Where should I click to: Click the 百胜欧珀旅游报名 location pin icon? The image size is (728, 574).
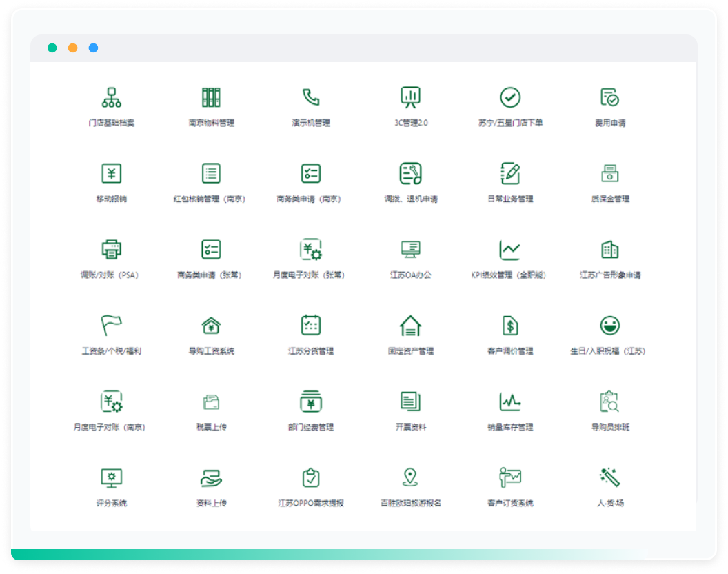pos(411,477)
